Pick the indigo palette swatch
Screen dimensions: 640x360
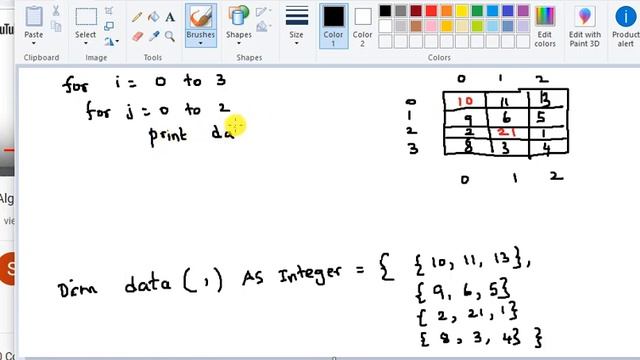(x=508, y=11)
